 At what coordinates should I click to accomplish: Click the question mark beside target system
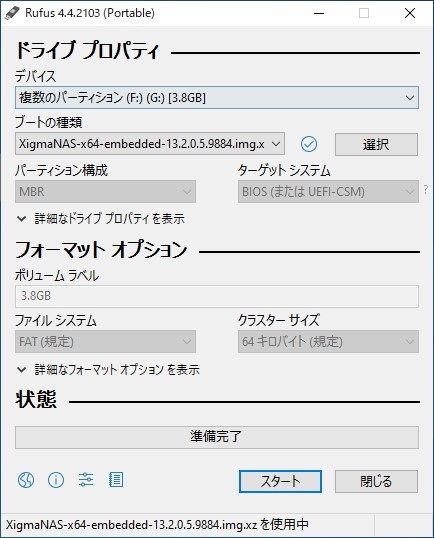426,190
